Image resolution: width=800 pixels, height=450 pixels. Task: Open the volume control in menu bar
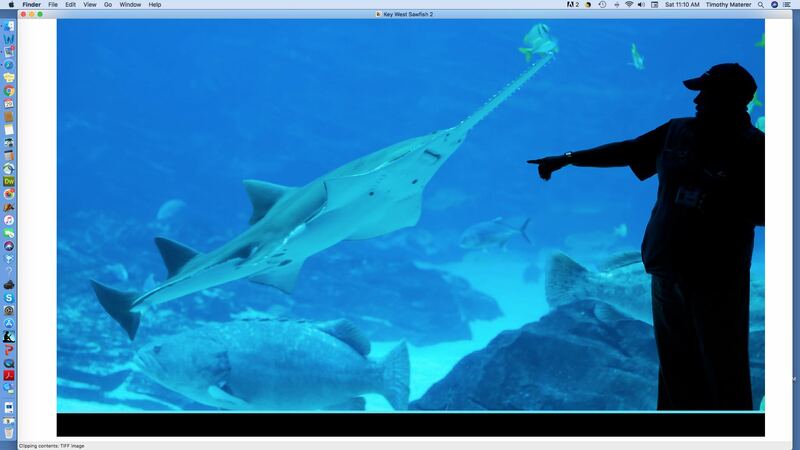[x=642, y=5]
